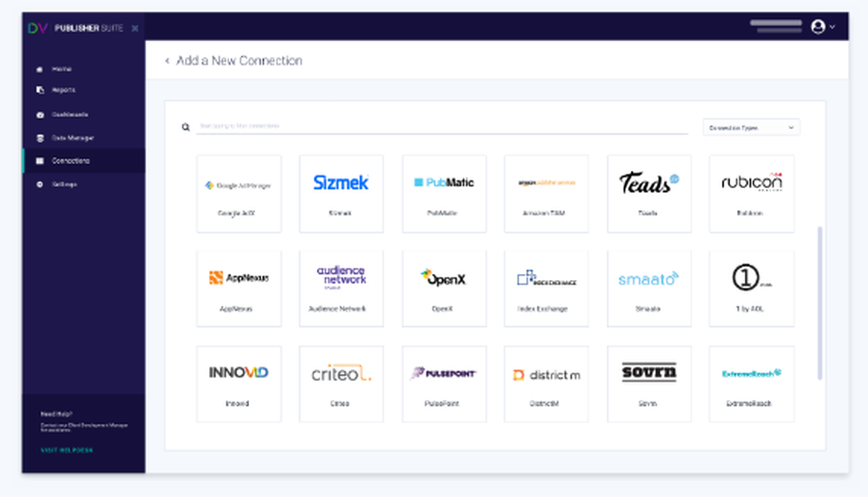Pick the ExtremeReach connection card

point(752,384)
